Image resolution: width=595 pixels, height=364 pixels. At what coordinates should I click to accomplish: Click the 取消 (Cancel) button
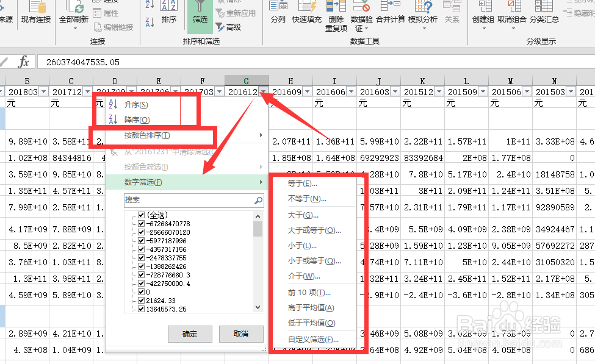tap(242, 334)
